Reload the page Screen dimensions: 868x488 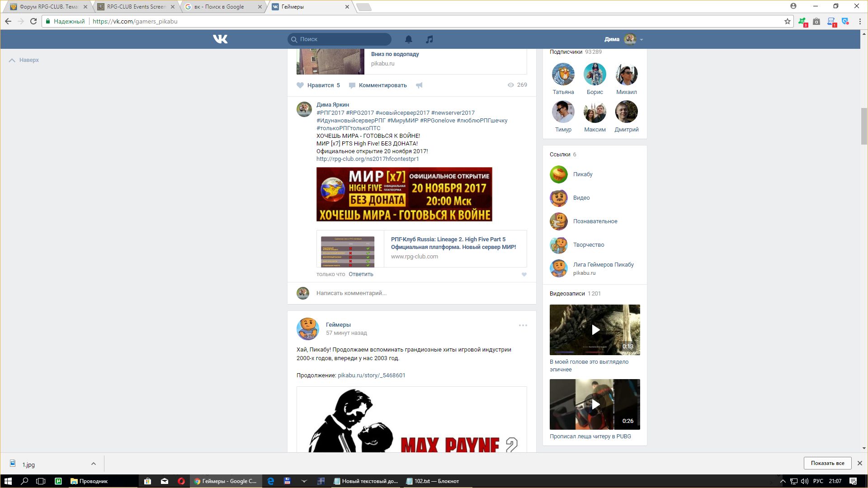tap(33, 21)
